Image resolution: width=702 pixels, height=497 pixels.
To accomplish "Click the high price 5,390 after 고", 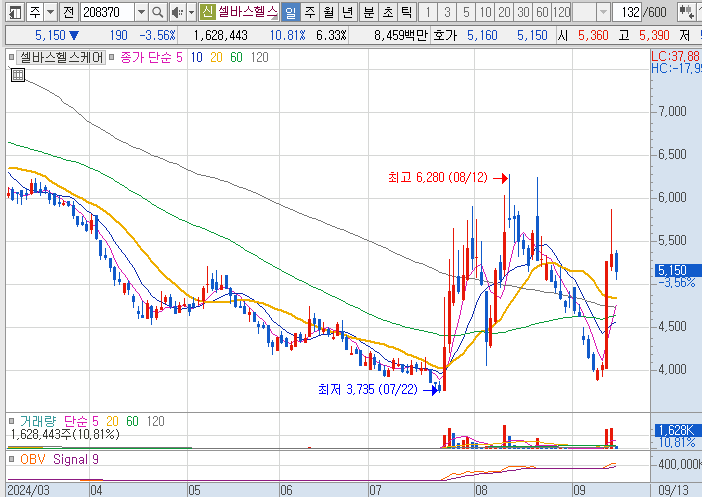I will [x=654, y=35].
